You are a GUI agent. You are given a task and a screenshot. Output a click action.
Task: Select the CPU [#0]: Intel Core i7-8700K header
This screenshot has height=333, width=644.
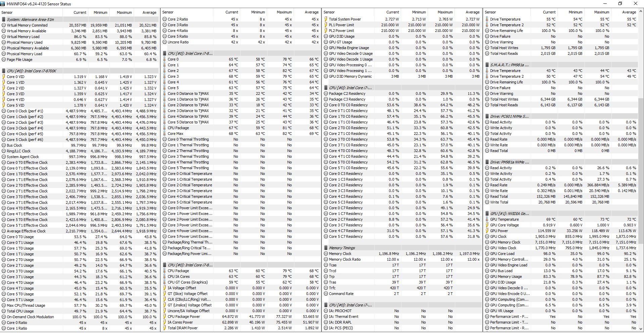(80, 71)
